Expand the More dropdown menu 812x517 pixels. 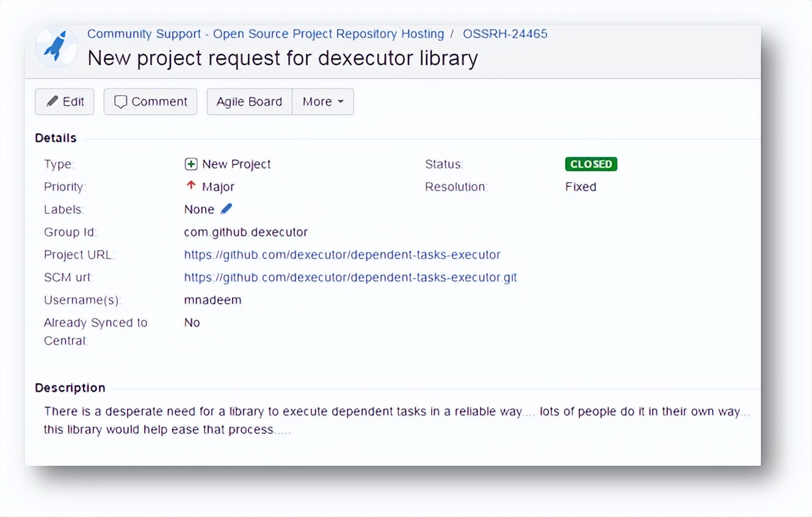(323, 101)
